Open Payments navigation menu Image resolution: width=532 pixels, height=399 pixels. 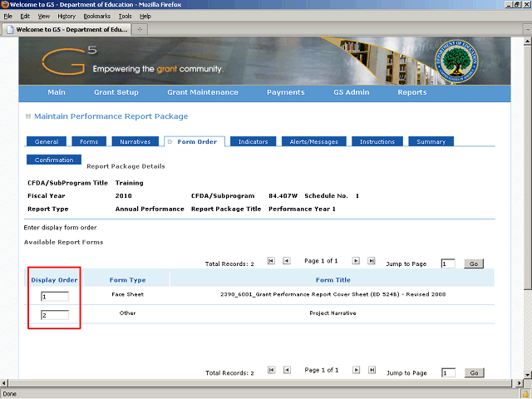click(286, 92)
